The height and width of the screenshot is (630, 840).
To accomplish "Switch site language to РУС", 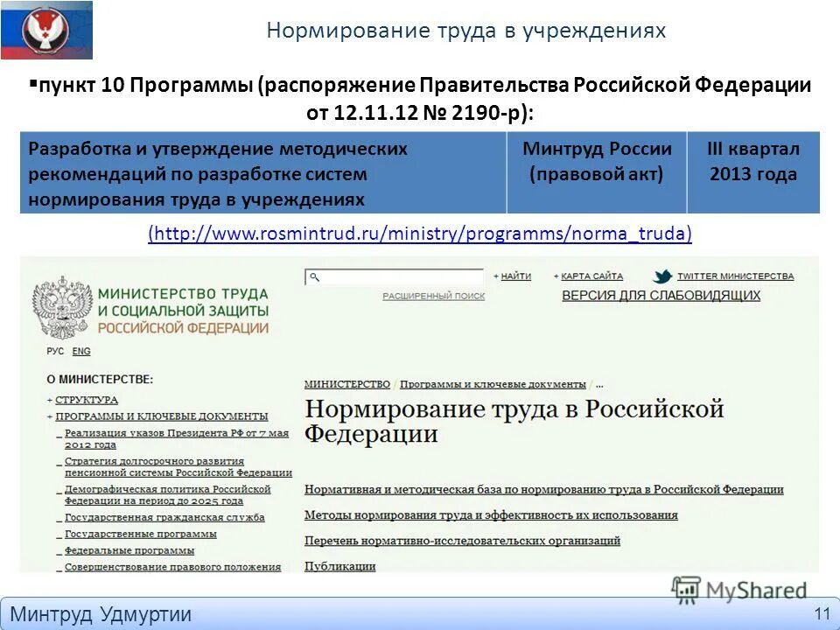I will pos(54,352).
